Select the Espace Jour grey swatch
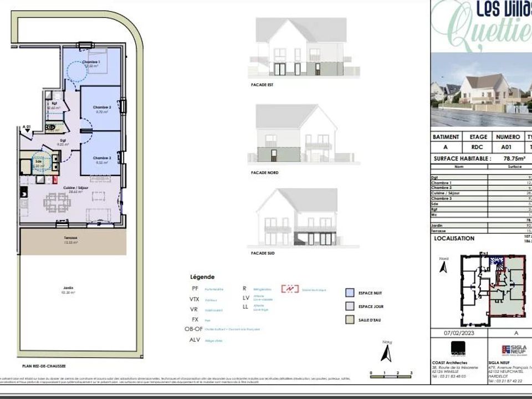Screen dimensions: 532x399 click(350, 306)
